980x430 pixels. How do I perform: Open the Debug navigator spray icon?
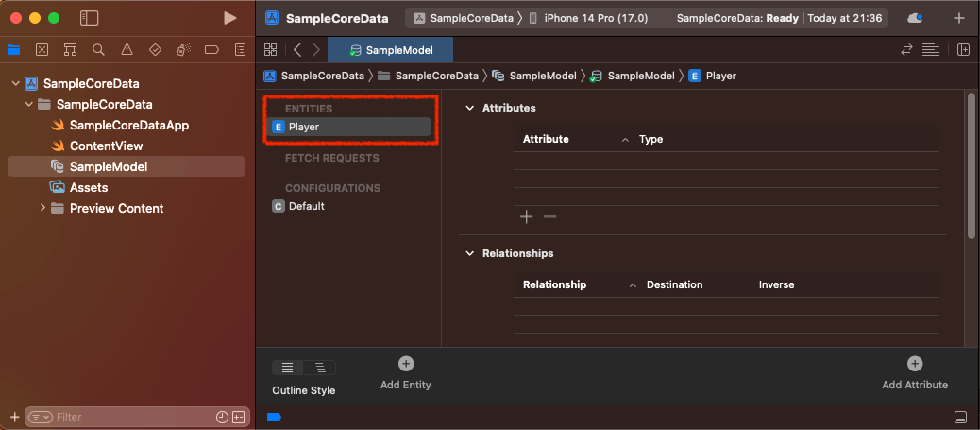point(184,50)
